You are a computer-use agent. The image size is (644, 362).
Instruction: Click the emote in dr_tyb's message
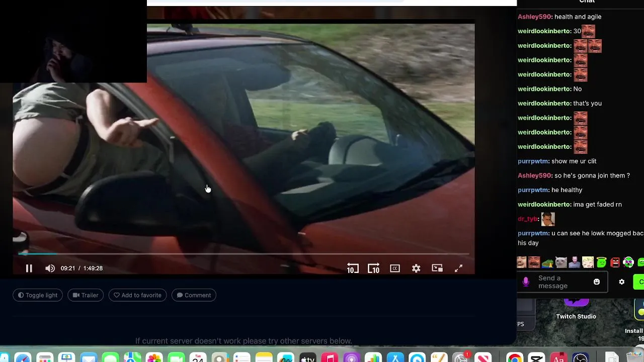[x=548, y=219]
